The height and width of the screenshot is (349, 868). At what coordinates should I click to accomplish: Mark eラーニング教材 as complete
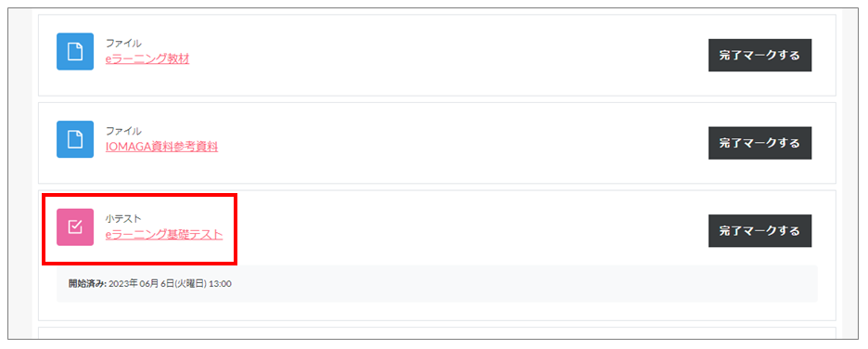[759, 56]
